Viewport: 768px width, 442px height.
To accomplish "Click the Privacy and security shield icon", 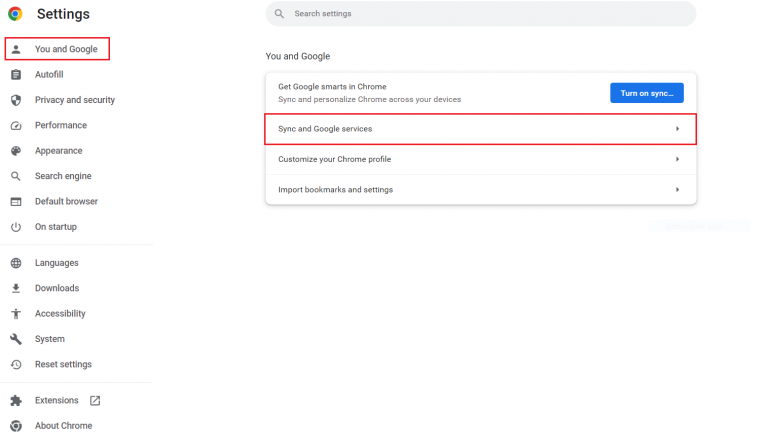I will pyautogui.click(x=16, y=100).
